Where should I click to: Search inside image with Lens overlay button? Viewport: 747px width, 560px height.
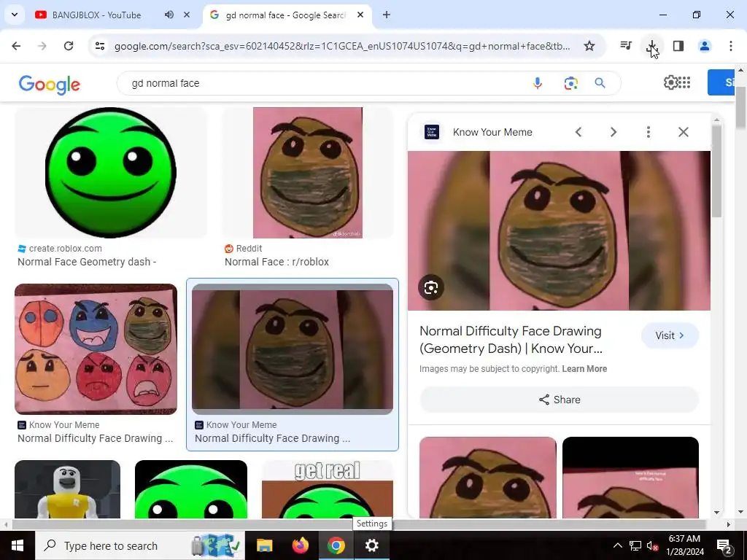(431, 287)
